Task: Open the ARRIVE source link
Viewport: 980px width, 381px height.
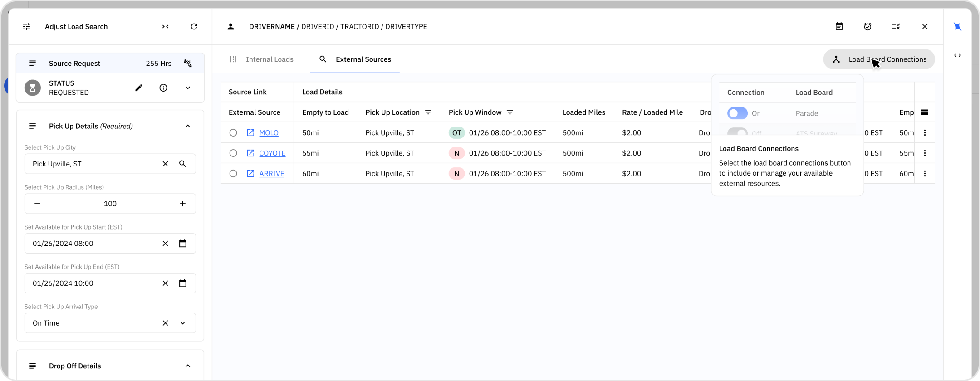Action: pos(272,174)
